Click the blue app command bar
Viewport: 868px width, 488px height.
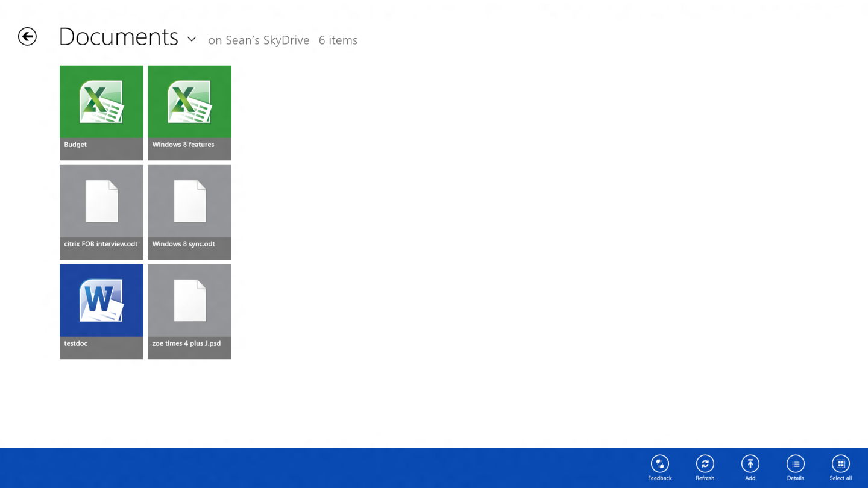click(362, 467)
